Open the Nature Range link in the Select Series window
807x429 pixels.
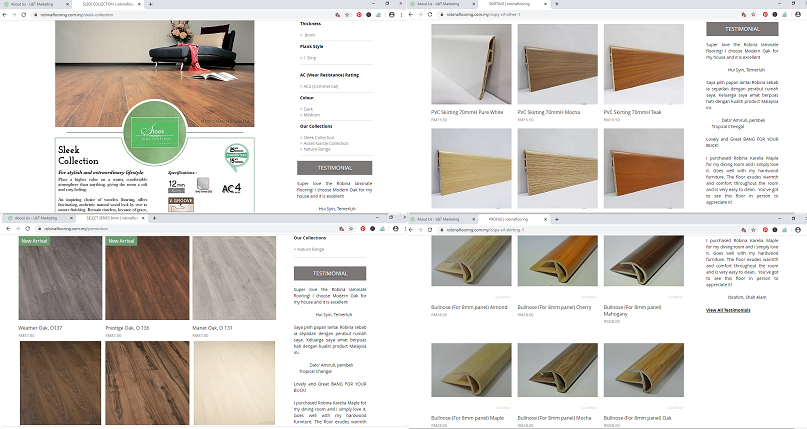tap(309, 249)
